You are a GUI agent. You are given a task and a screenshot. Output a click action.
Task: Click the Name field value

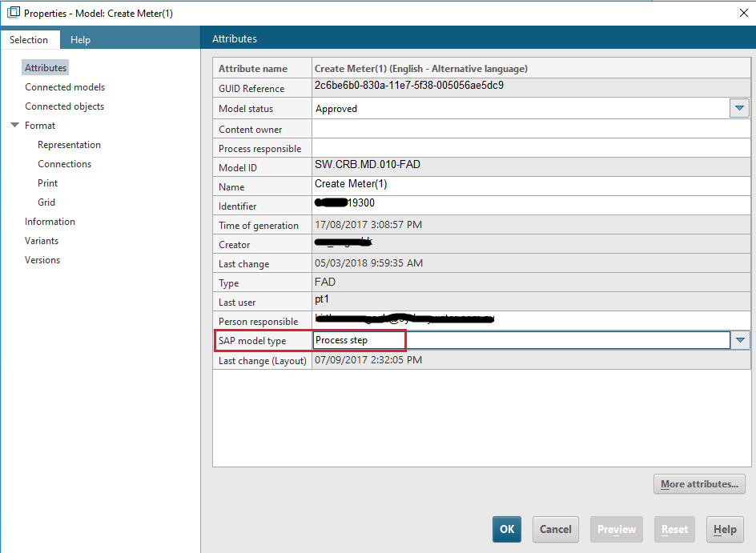pos(529,186)
